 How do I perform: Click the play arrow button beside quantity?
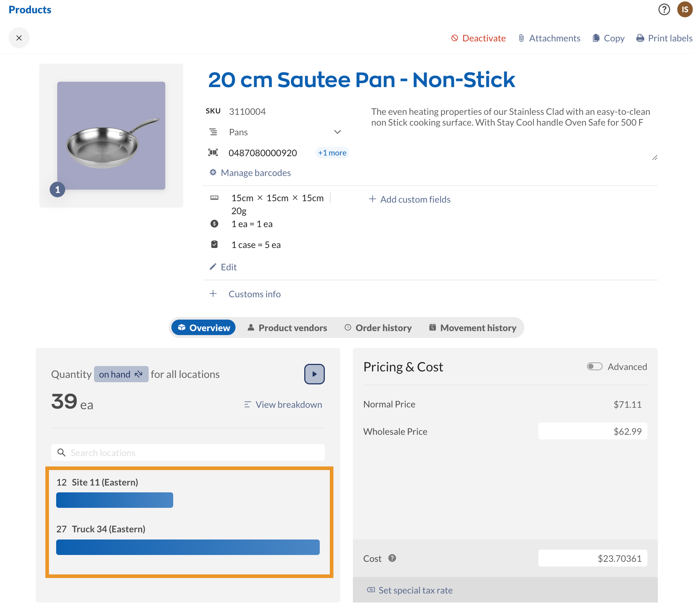click(314, 374)
